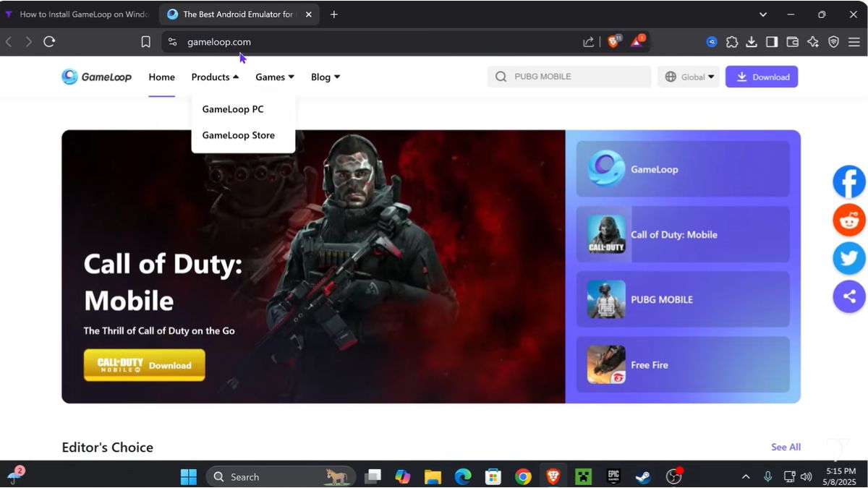868x488 pixels.
Task: Open Google Chrome from the taskbar
Action: tap(523, 476)
